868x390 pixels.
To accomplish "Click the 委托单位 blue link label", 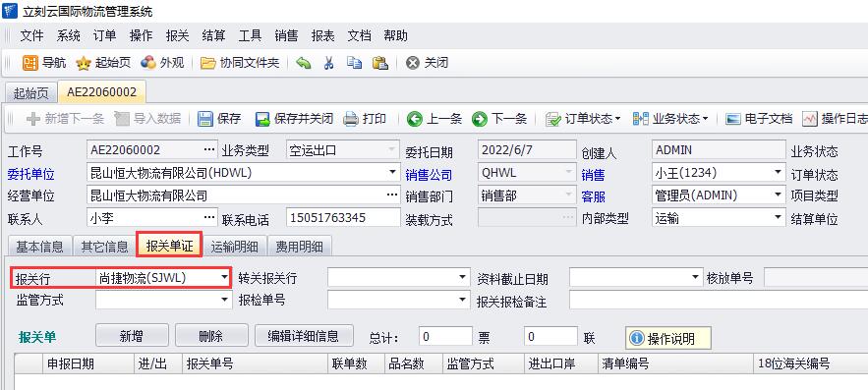I will coord(31,175).
